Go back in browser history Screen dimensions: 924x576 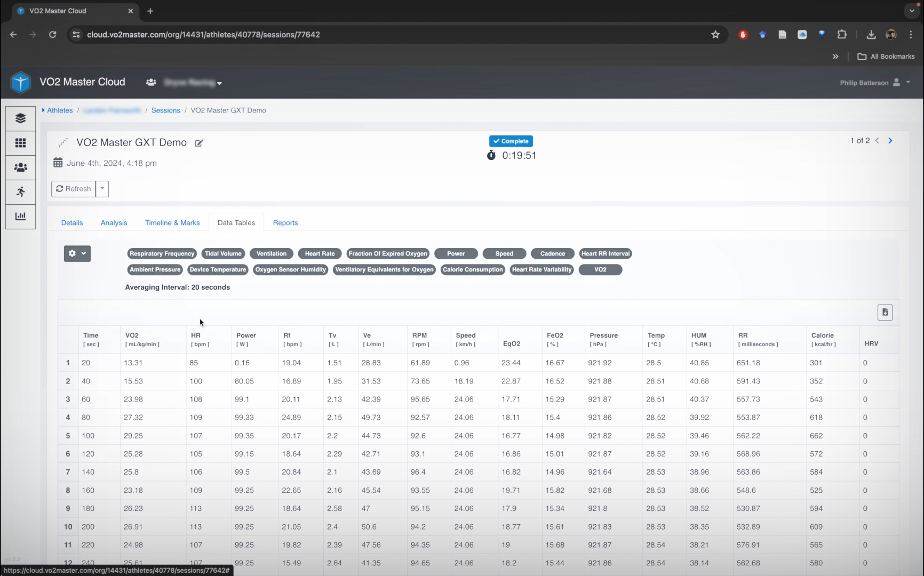(13, 35)
